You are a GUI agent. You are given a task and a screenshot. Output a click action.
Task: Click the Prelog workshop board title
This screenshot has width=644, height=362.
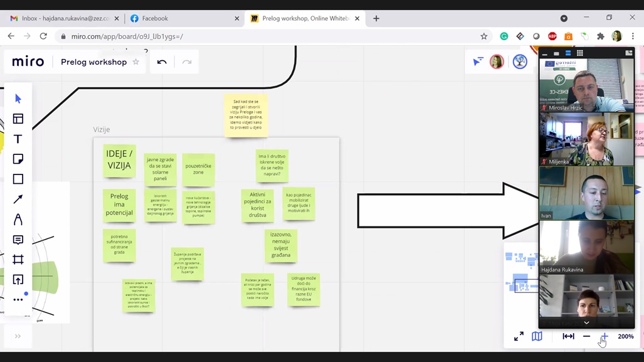tap(93, 62)
